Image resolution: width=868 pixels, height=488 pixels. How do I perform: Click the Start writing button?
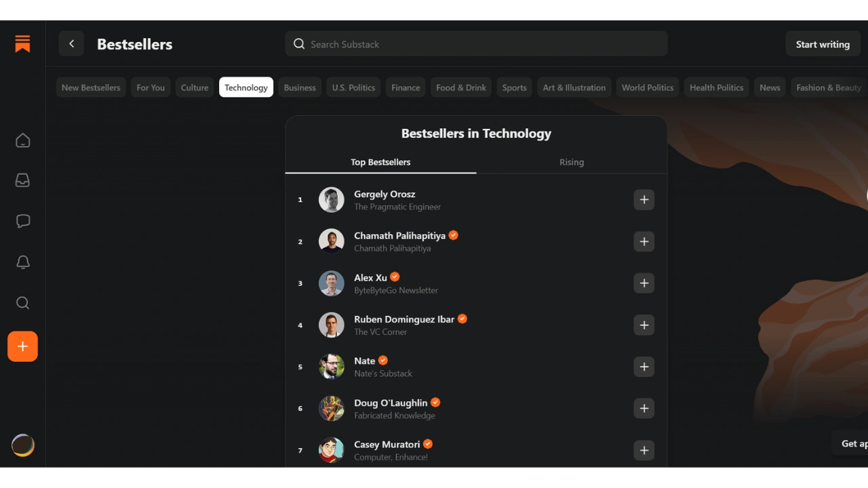(x=823, y=44)
